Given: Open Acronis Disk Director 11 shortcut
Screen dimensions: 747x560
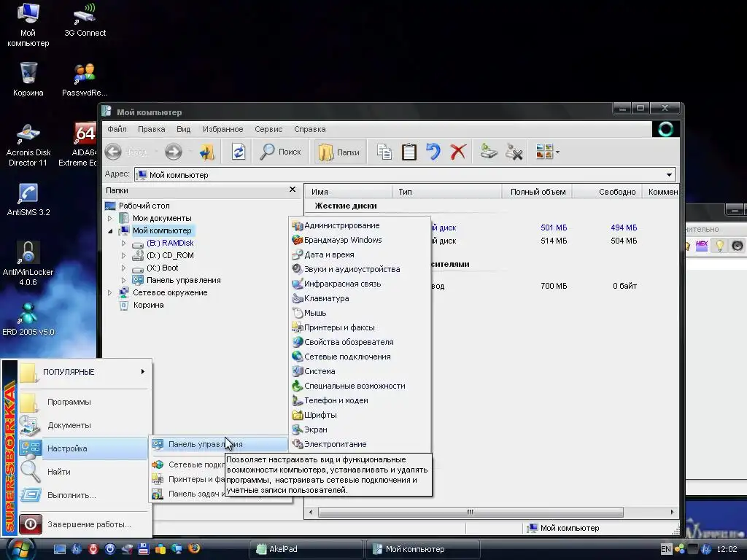Looking at the screenshot, I should coord(28,145).
